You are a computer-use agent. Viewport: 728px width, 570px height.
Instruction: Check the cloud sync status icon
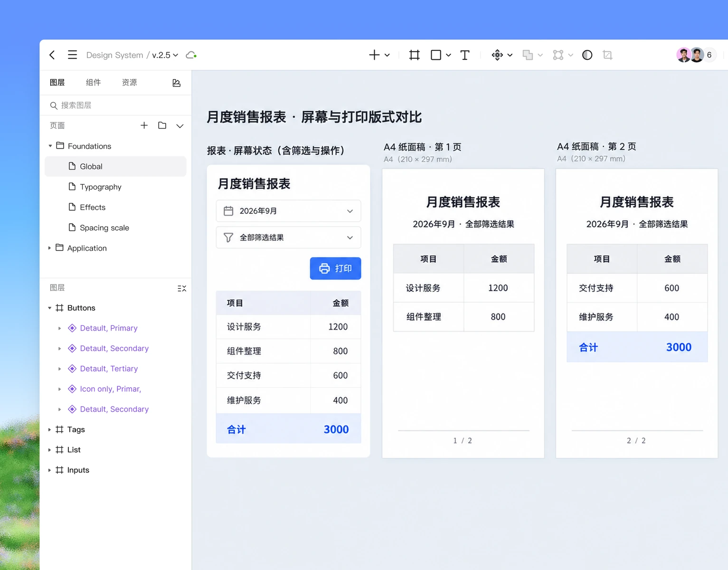pyautogui.click(x=191, y=55)
